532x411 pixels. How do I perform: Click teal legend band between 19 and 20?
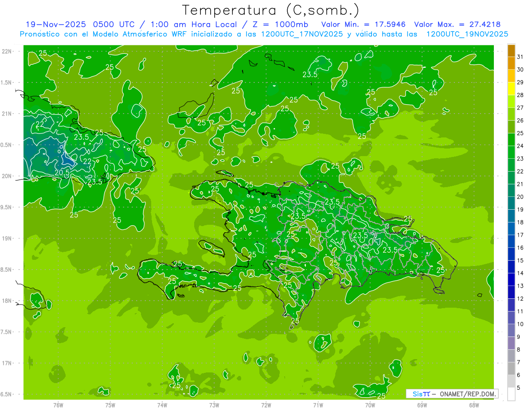click(511, 203)
